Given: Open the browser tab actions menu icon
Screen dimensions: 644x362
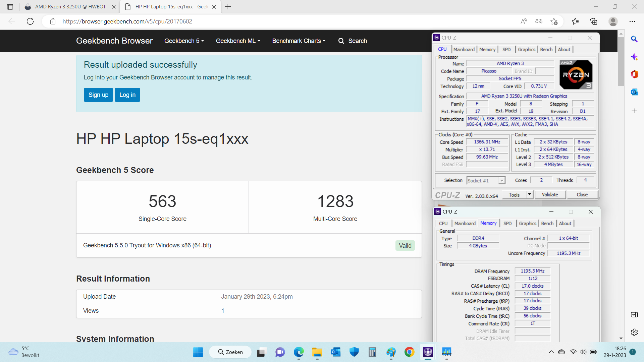Looking at the screenshot, I should (10, 7).
